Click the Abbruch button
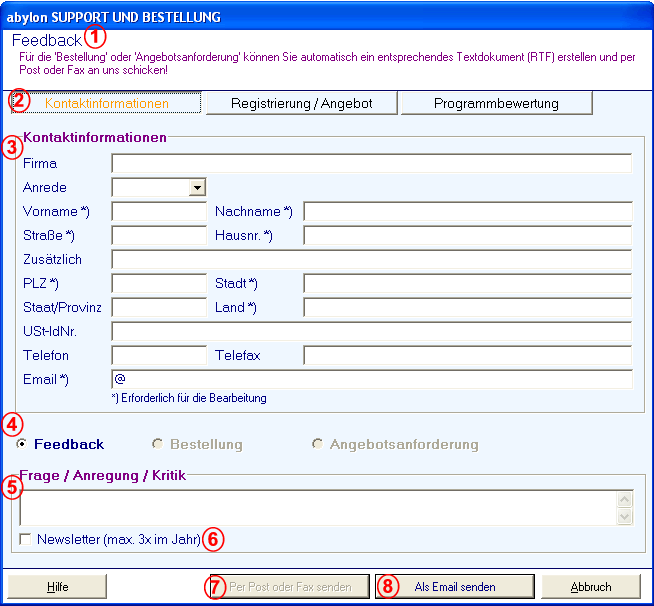Viewport: 654px width, 606px height. 590,587
